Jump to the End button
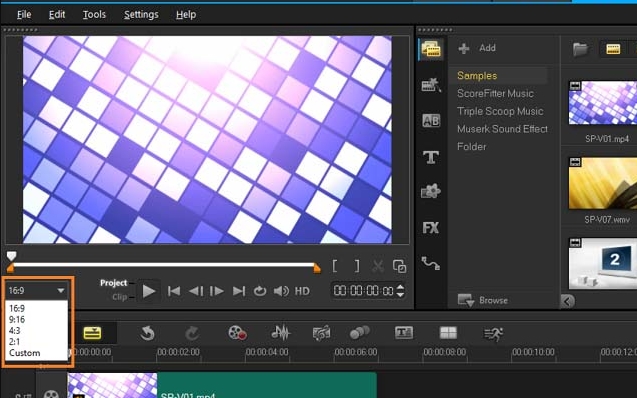 [x=239, y=291]
